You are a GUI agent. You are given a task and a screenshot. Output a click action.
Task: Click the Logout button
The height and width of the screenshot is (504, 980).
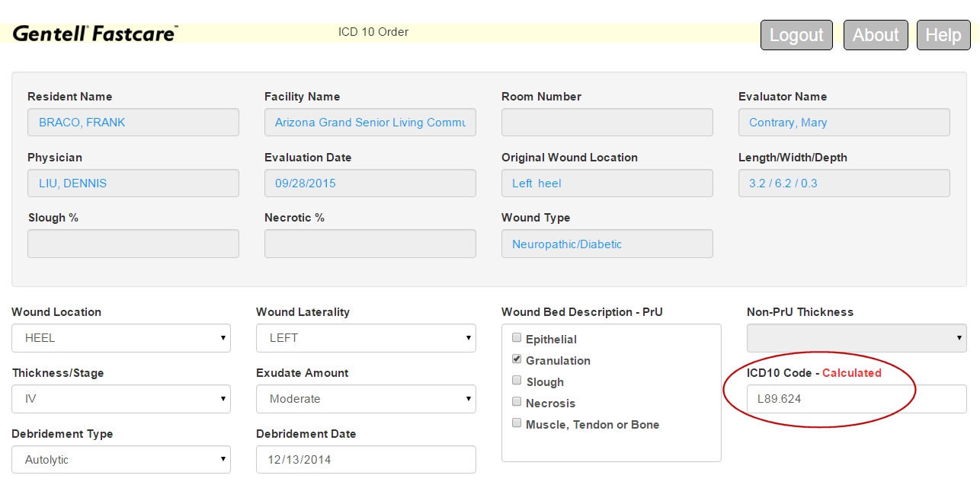pos(796,34)
